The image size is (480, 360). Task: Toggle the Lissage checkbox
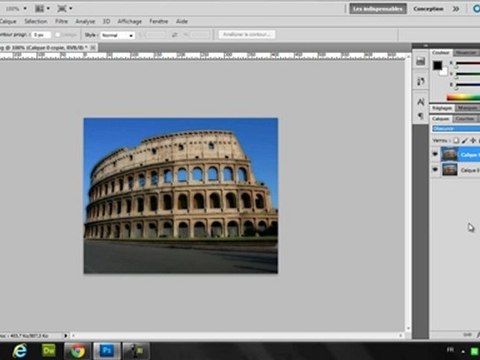[x=58, y=35]
